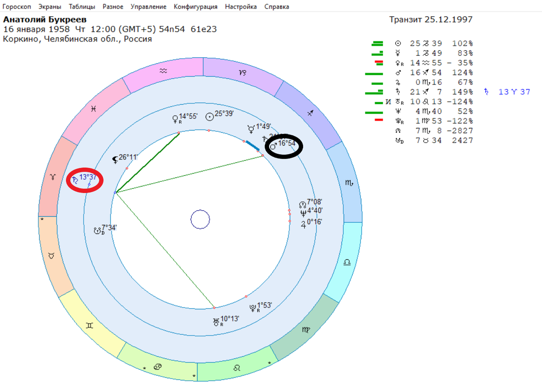The image size is (542, 392).
Task: Select the blue transit Saturn glyph at 13°37'
Action: (x=75, y=179)
